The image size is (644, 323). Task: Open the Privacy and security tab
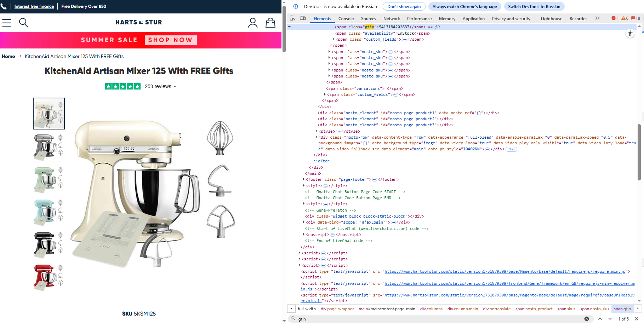click(511, 18)
